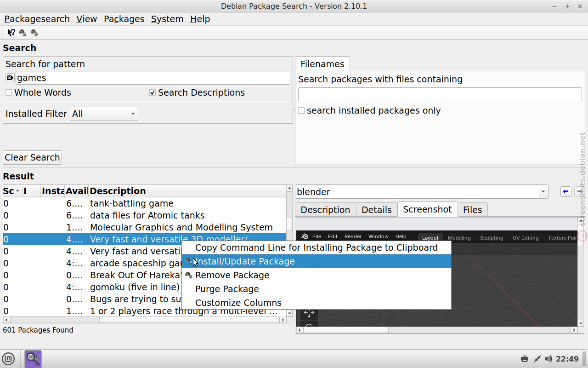The height and width of the screenshot is (368, 588).
Task: Sort results by the Sc column
Action: pos(12,191)
